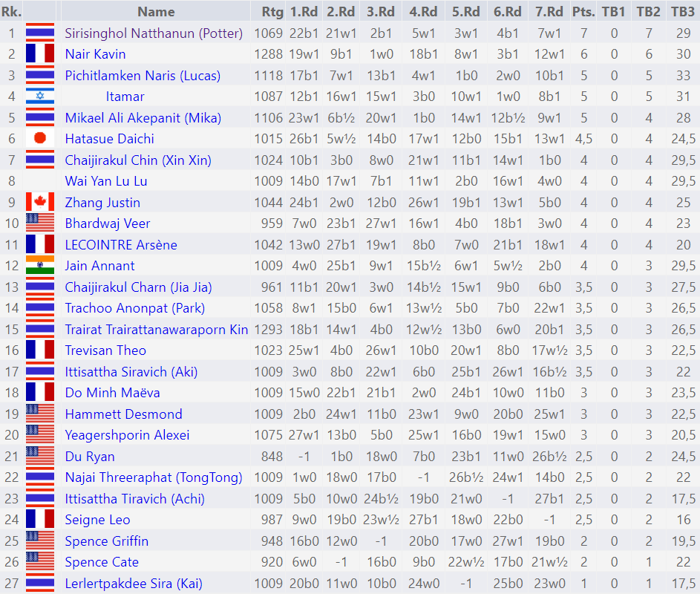Open Yeagershporin Alexei player link

tap(127, 435)
